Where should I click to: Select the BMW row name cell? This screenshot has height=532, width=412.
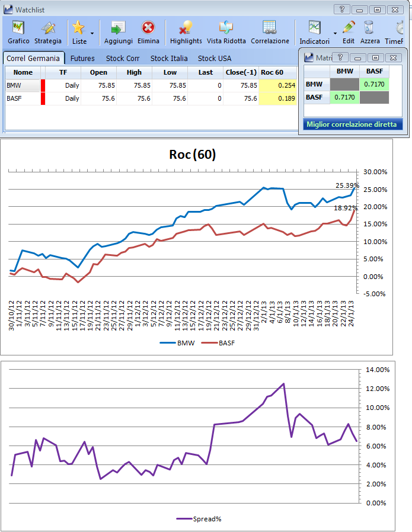23,85
